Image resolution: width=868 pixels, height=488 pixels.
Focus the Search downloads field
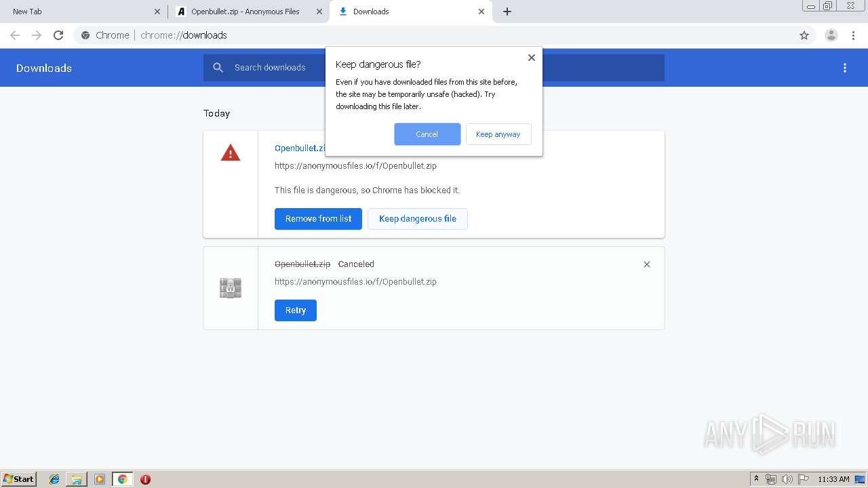[434, 68]
